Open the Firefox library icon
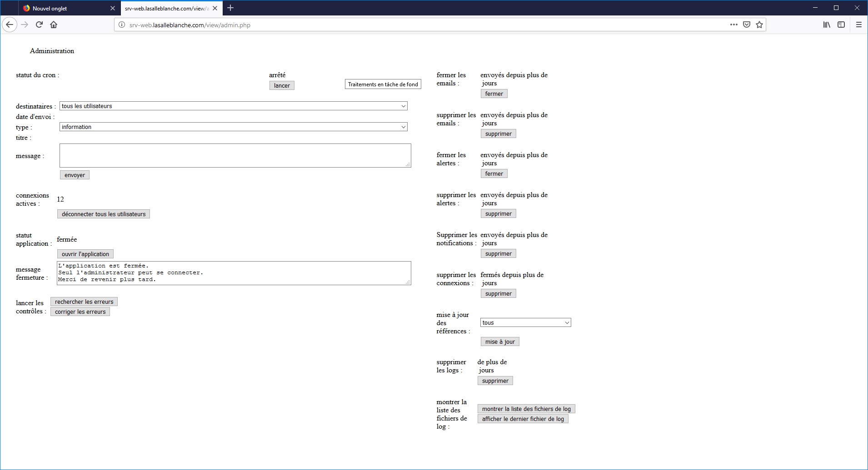 click(827, 25)
